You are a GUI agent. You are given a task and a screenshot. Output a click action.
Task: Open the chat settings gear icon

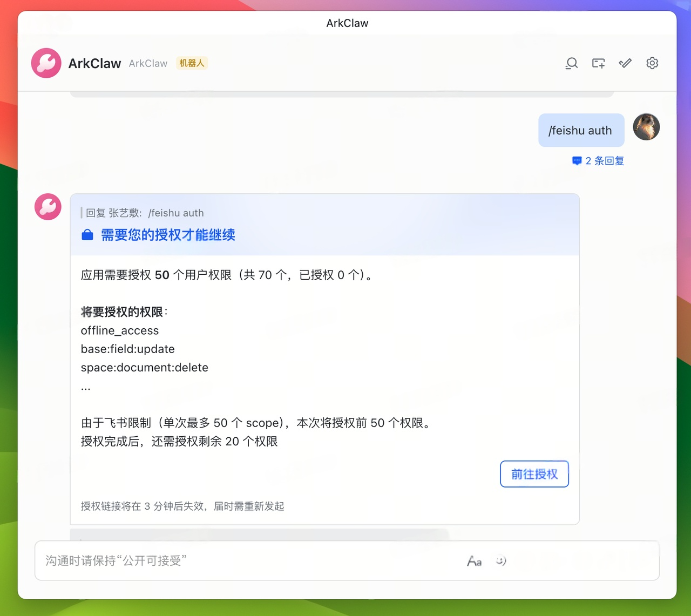point(652,63)
